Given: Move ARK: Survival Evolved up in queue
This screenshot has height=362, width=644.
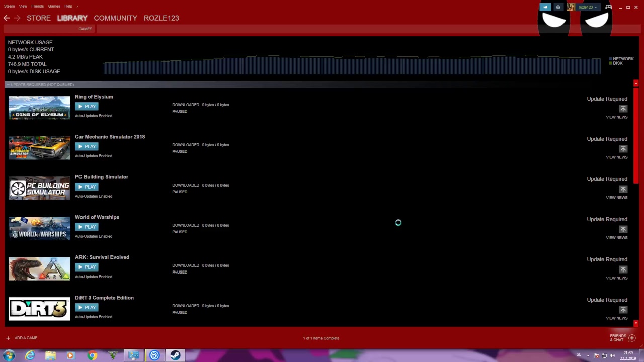Looking at the screenshot, I should click(623, 269).
